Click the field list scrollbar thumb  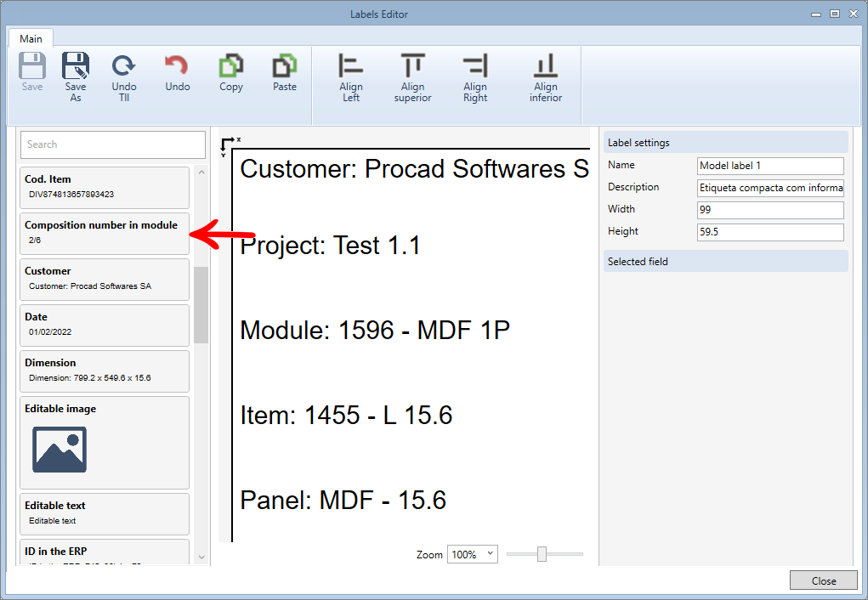[x=201, y=305]
